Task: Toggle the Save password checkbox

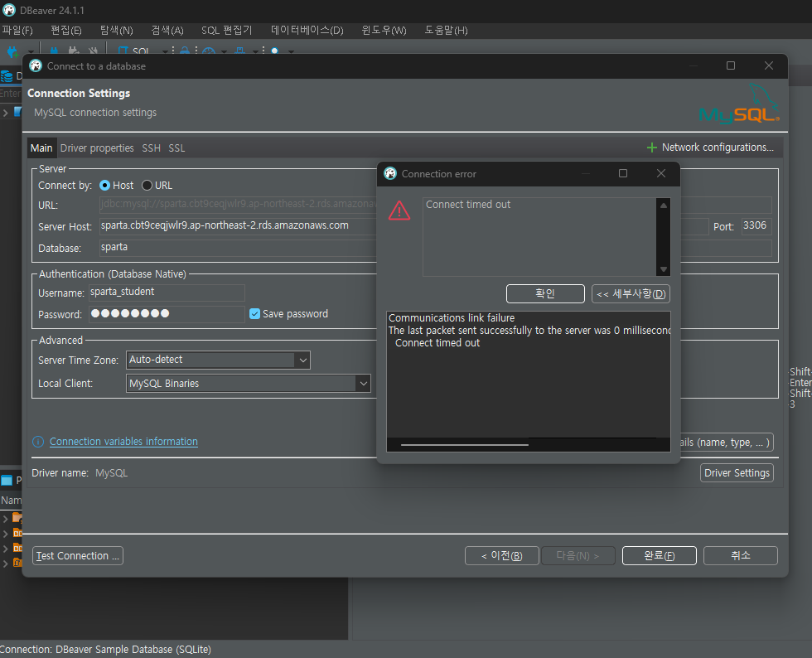Action: pos(255,314)
